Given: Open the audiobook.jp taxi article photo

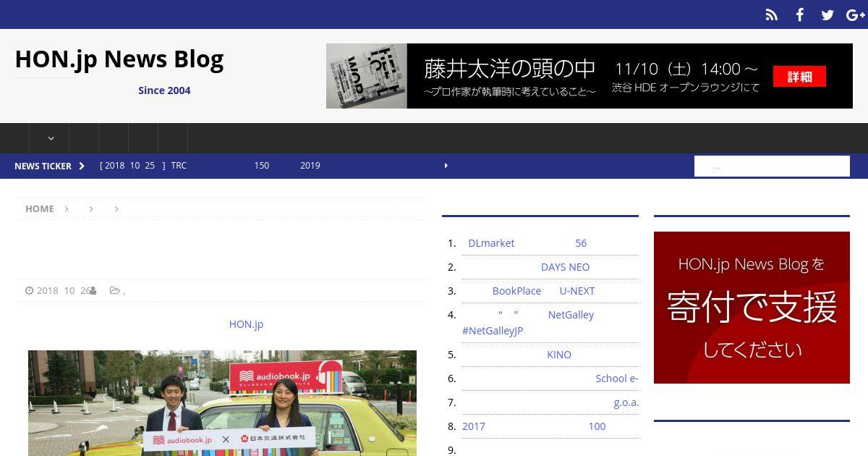Looking at the screenshot, I should point(222,403).
